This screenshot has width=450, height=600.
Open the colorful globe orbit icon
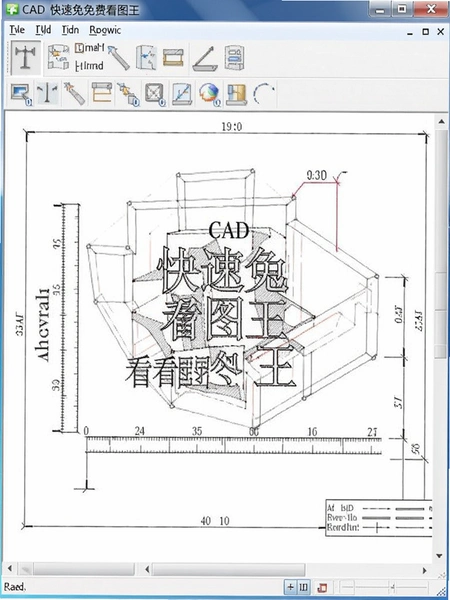[209, 94]
